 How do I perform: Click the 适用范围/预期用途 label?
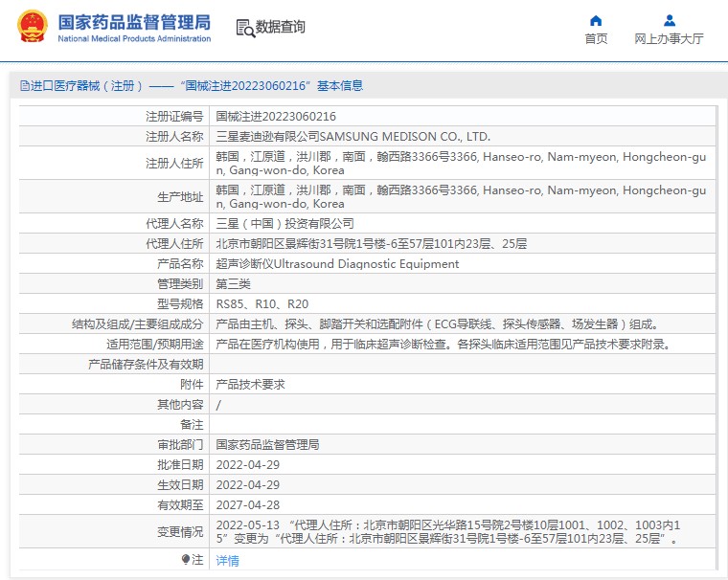155,344
